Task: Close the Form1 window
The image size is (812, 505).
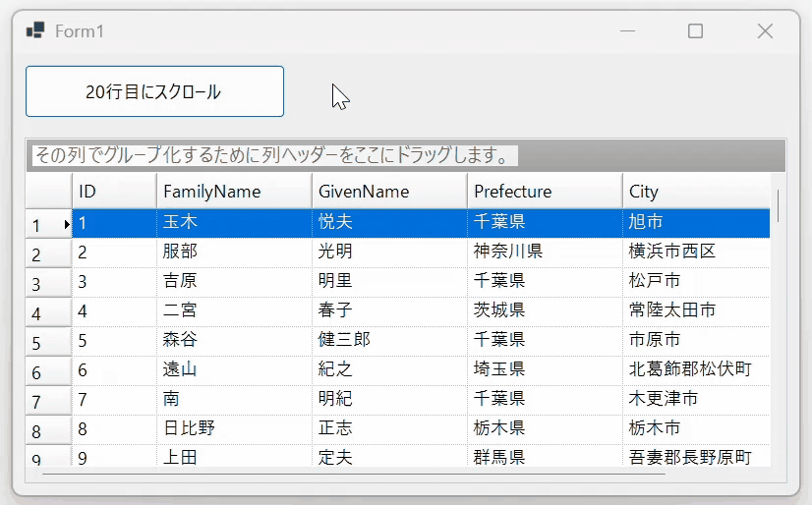Action: click(x=765, y=31)
